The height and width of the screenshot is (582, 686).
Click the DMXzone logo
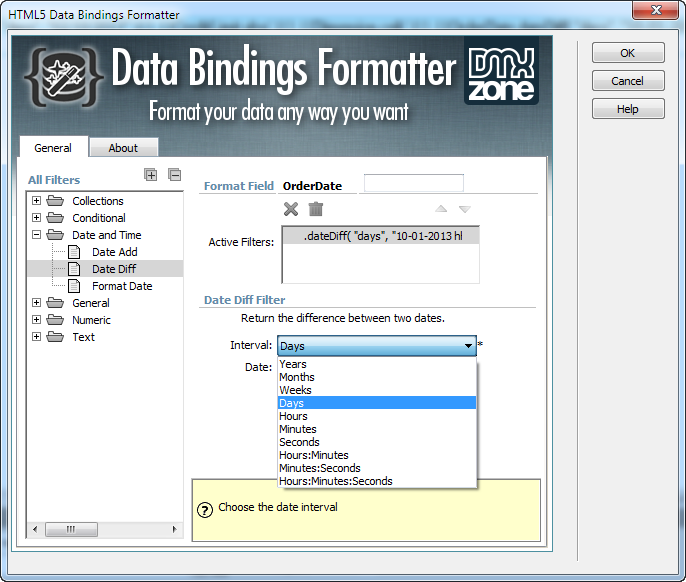tap(501, 71)
